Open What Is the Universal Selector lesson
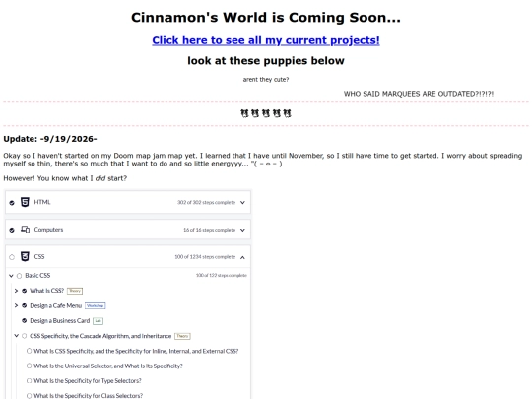 [x=108, y=366]
